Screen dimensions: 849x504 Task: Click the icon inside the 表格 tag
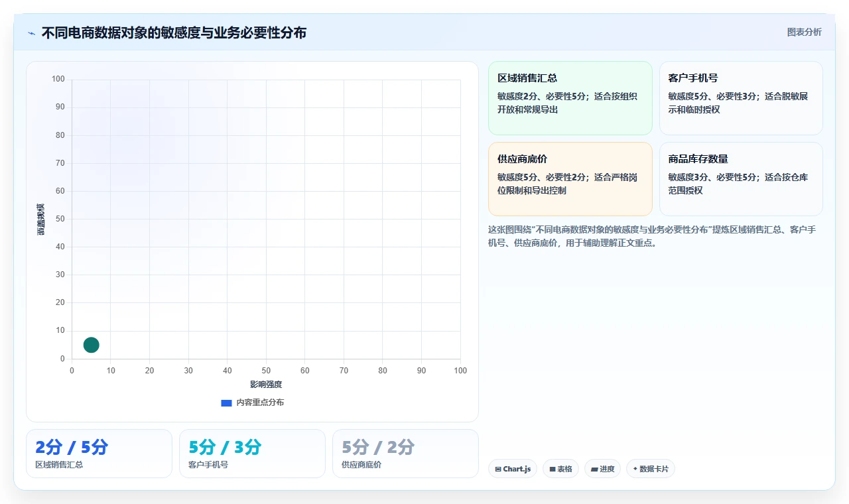click(x=552, y=470)
